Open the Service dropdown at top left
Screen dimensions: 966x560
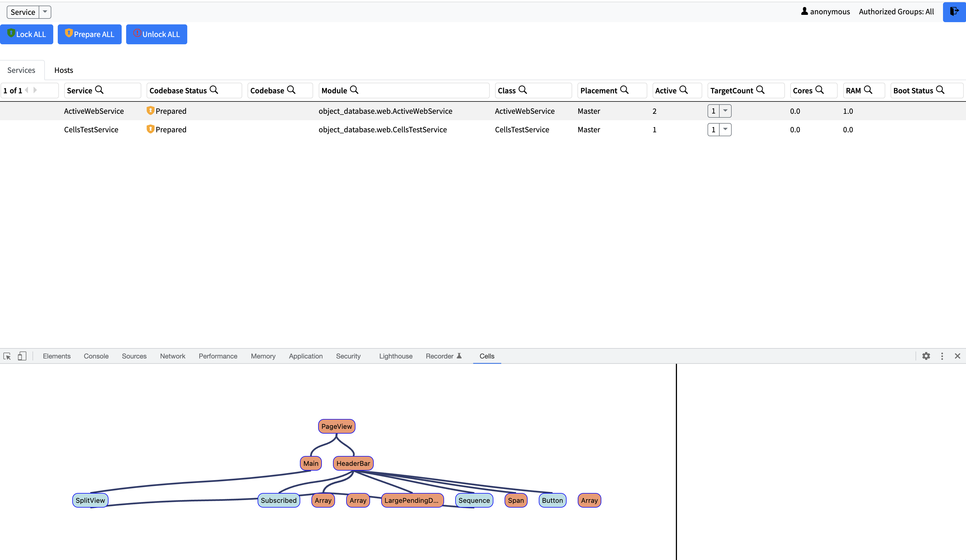point(45,12)
